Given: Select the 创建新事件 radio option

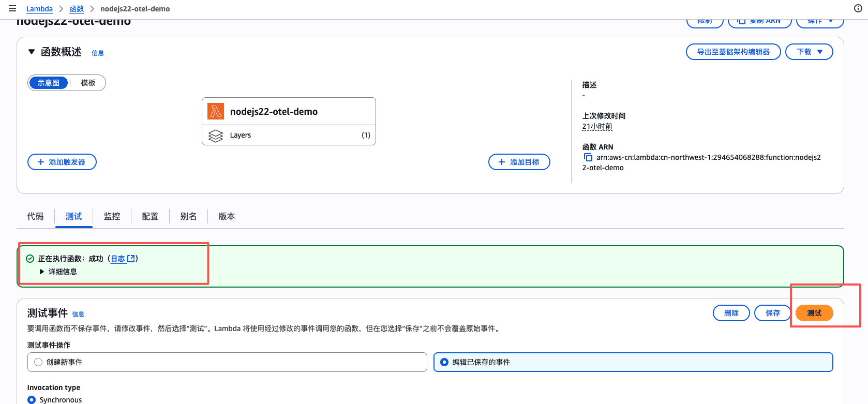Looking at the screenshot, I should [x=38, y=362].
